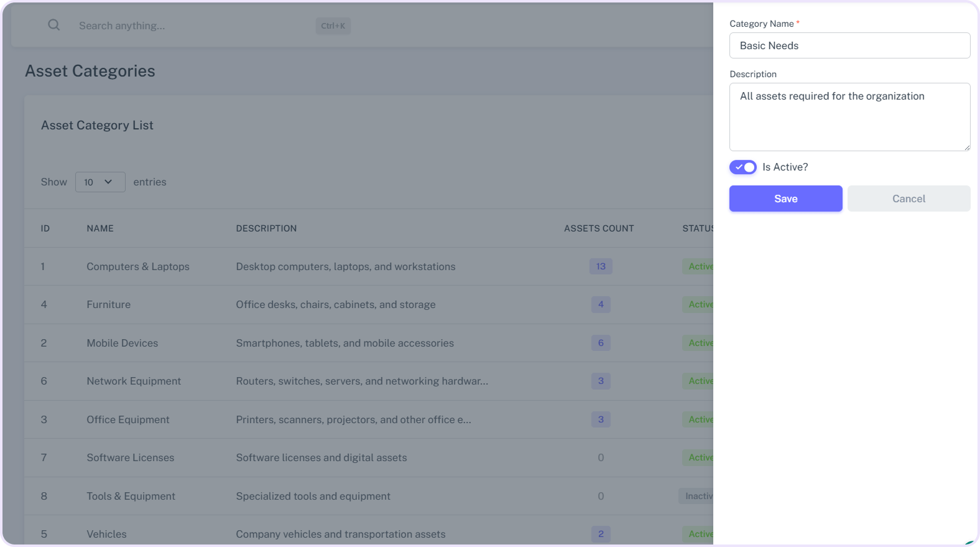
Task: Click into the Description text area
Action: coord(849,117)
